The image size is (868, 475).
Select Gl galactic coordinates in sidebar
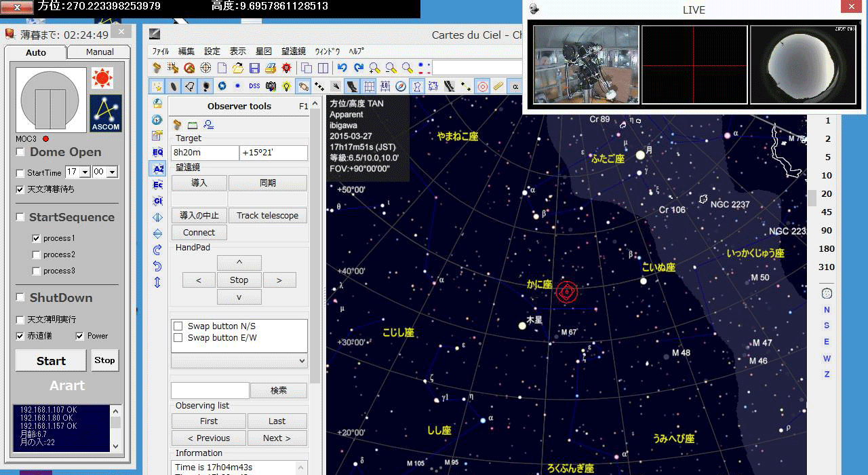pos(158,201)
